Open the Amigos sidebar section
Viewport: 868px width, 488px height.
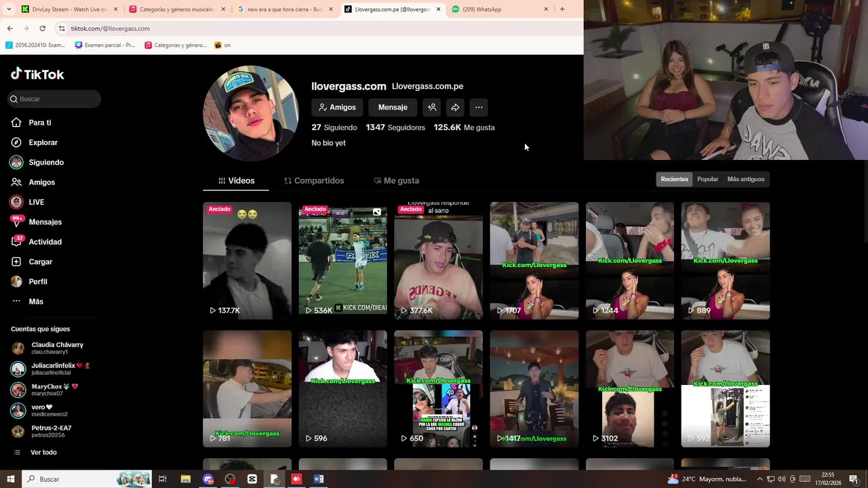point(33,182)
